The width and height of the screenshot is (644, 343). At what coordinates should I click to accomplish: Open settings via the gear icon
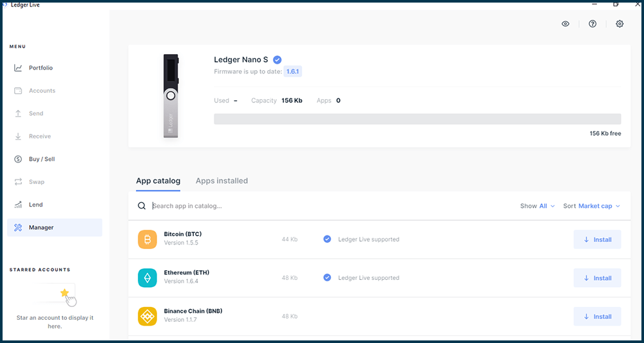point(620,24)
